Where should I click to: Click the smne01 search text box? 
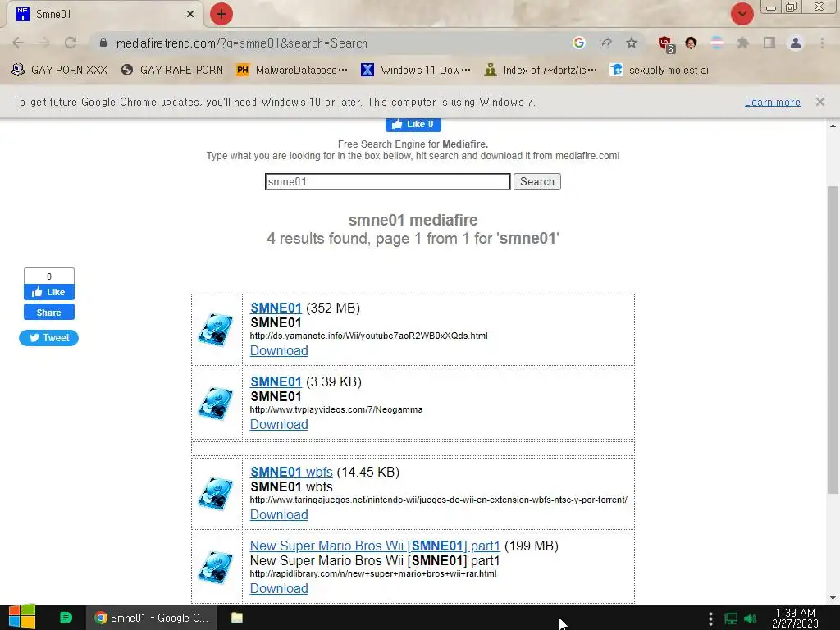pos(387,181)
